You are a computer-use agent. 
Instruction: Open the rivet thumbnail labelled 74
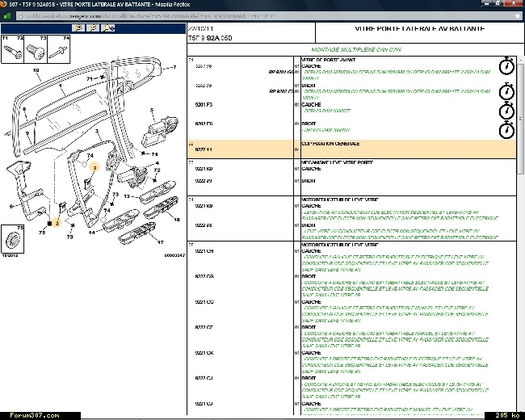pyautogui.click(x=59, y=49)
